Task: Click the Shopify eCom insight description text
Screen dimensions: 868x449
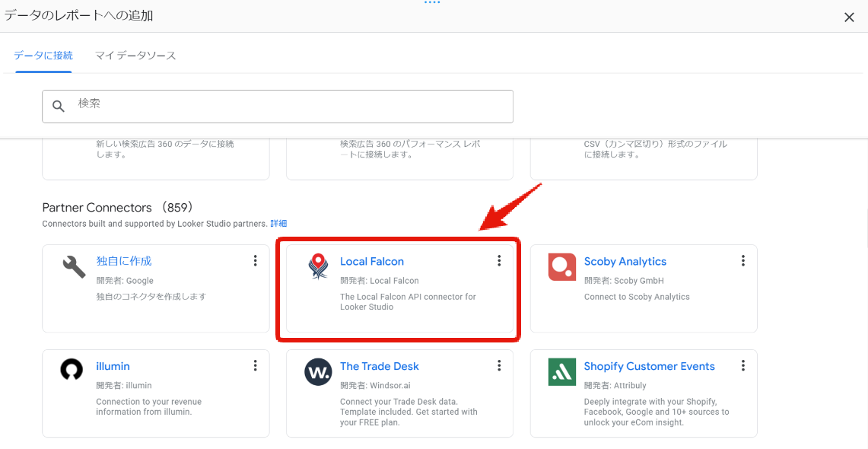Action: click(657, 412)
